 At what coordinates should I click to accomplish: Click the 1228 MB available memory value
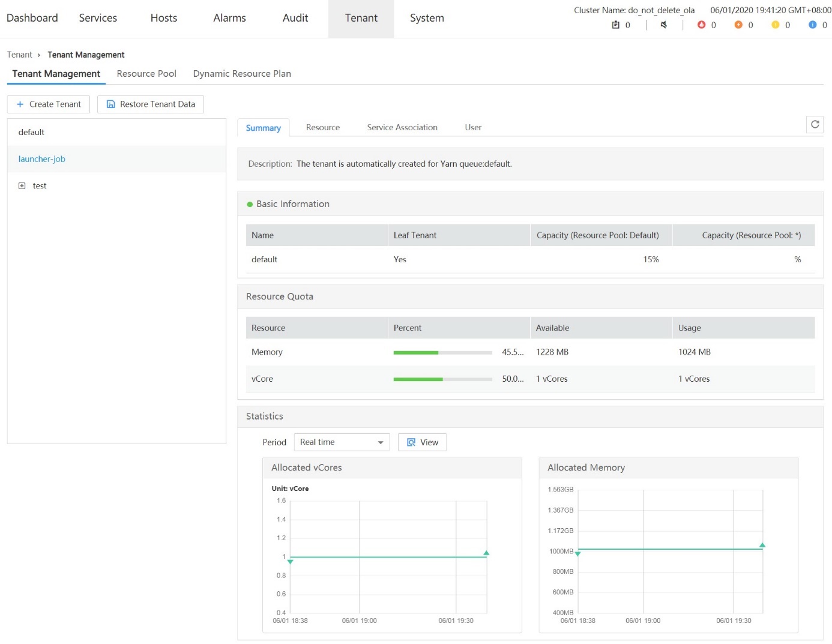(552, 352)
